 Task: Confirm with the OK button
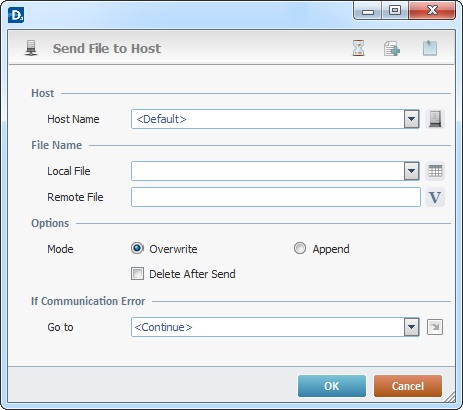pyautogui.click(x=332, y=386)
